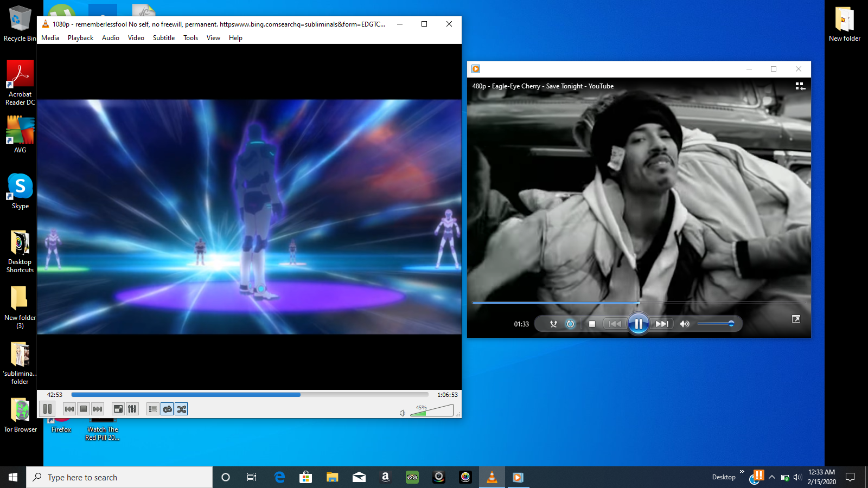Seek on Windows Media Player progress bar
The width and height of the screenshot is (868, 488).
639,303
